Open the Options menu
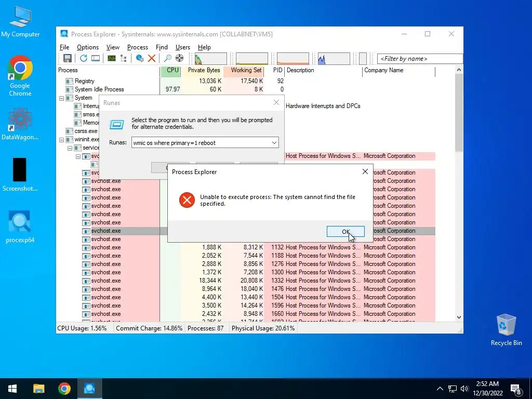Image resolution: width=532 pixels, height=399 pixels. click(x=87, y=47)
